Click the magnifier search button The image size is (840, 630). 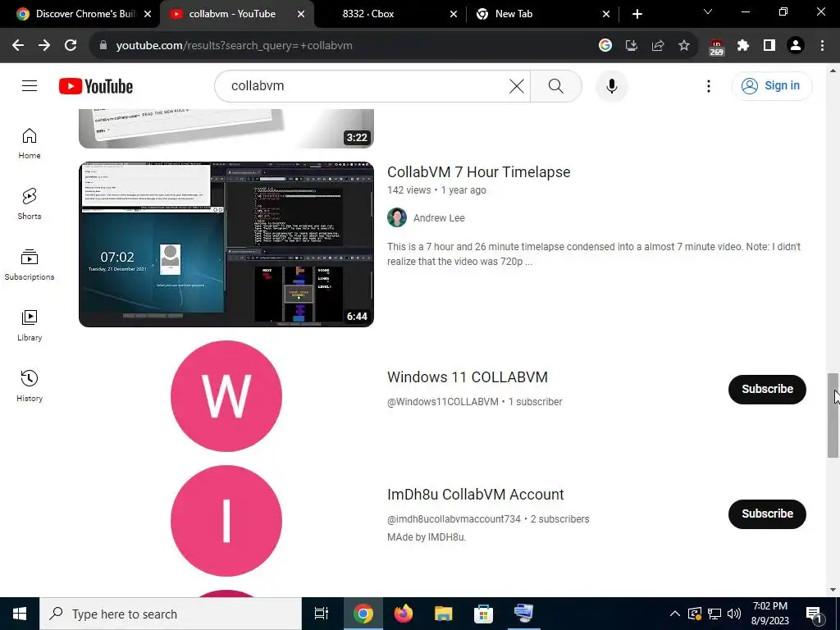tap(556, 85)
